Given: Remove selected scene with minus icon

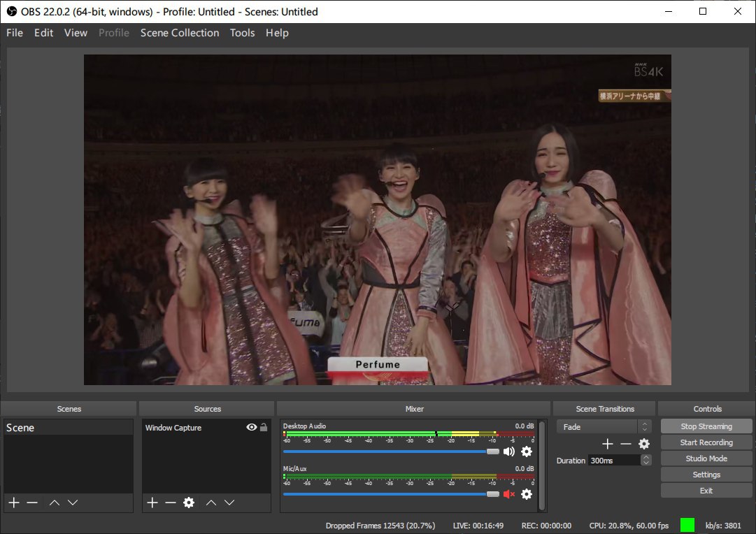Looking at the screenshot, I should coord(32,503).
